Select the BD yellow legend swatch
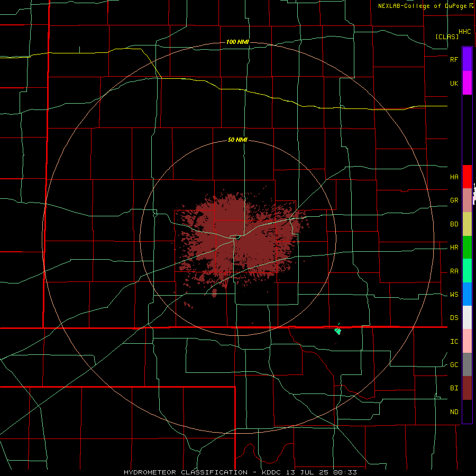This screenshot has height=476, width=476. click(467, 224)
